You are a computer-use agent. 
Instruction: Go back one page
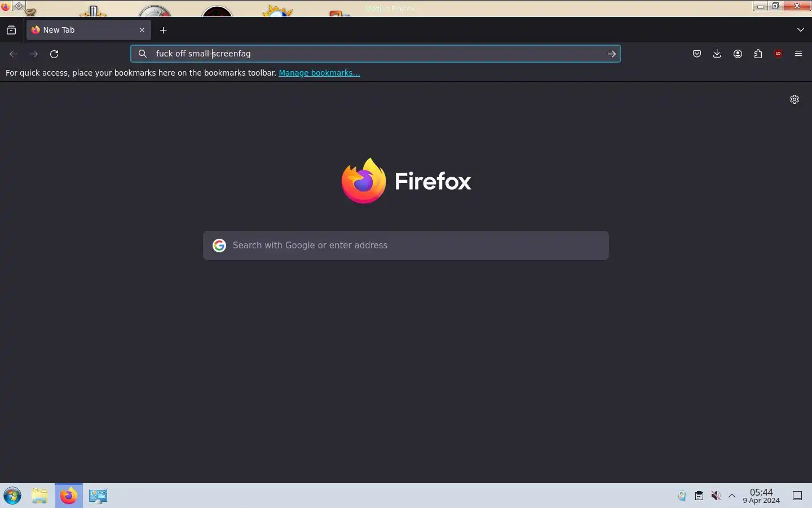click(14, 54)
